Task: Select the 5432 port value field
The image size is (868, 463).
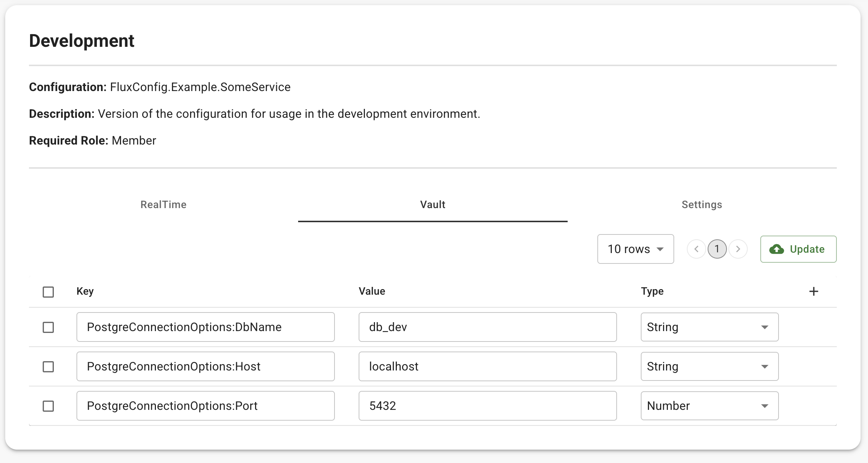Action: click(487, 406)
